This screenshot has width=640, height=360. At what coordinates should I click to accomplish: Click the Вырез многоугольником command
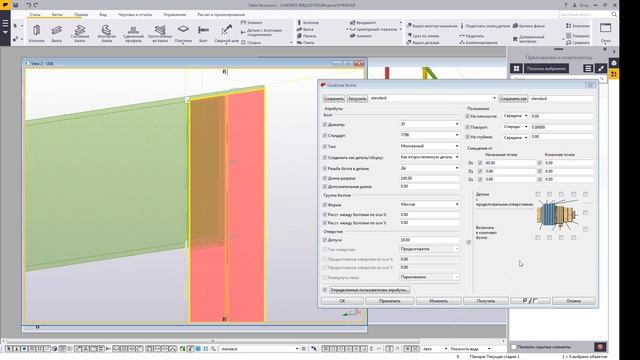click(x=432, y=26)
